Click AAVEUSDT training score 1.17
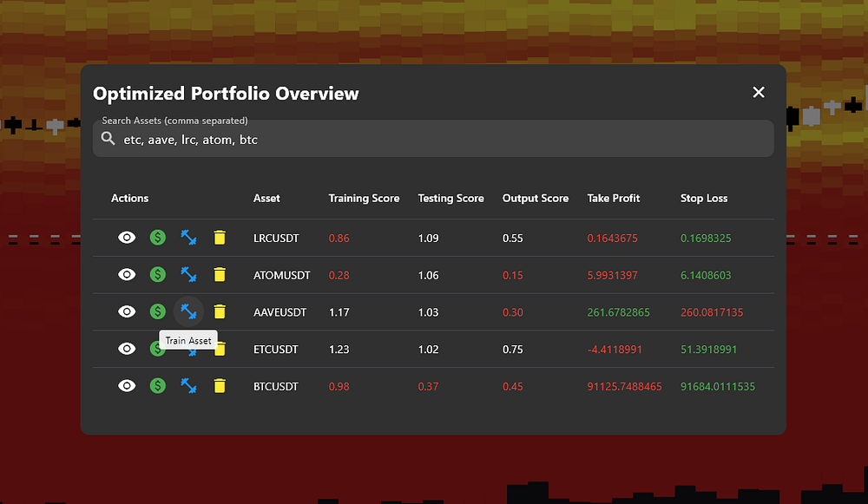This screenshot has height=504, width=868. pos(339,312)
